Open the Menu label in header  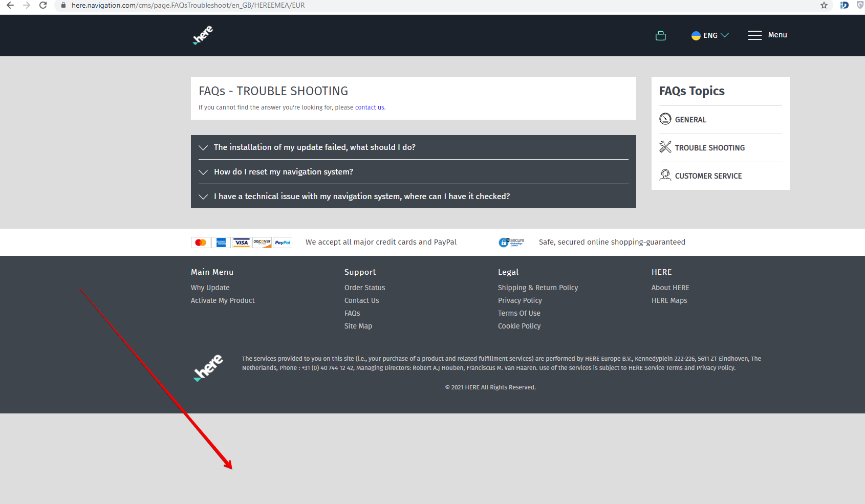[777, 35]
